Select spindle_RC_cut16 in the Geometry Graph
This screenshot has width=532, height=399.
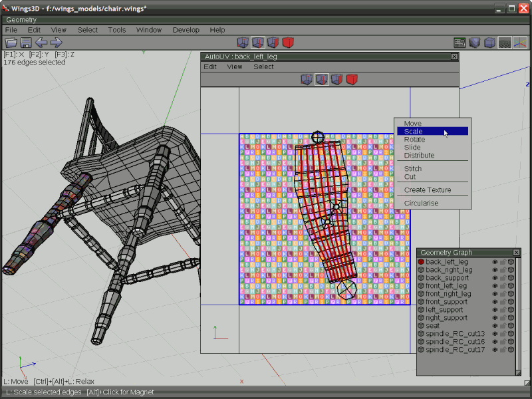[455, 342]
